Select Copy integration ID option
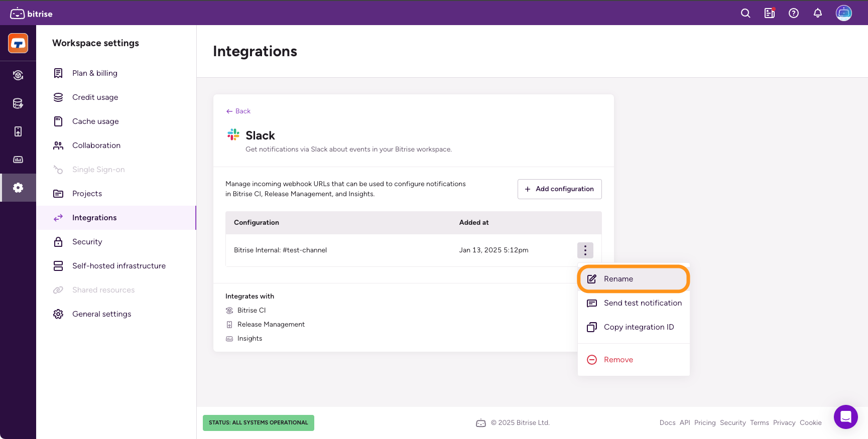Image resolution: width=868 pixels, height=439 pixels. [638, 327]
